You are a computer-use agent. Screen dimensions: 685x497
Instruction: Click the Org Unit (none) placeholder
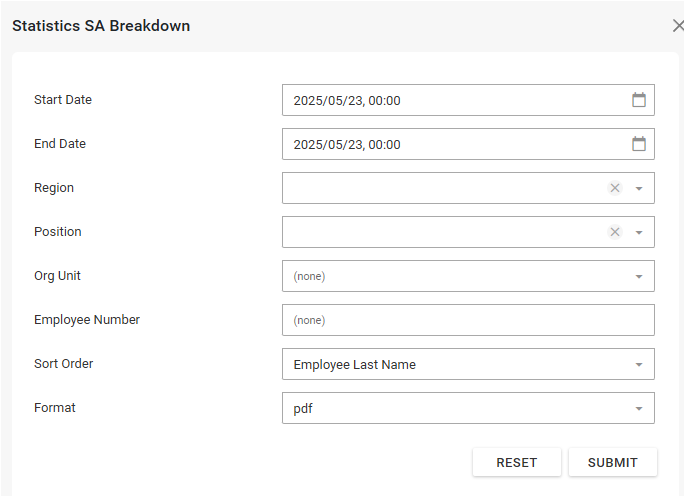pyautogui.click(x=309, y=276)
